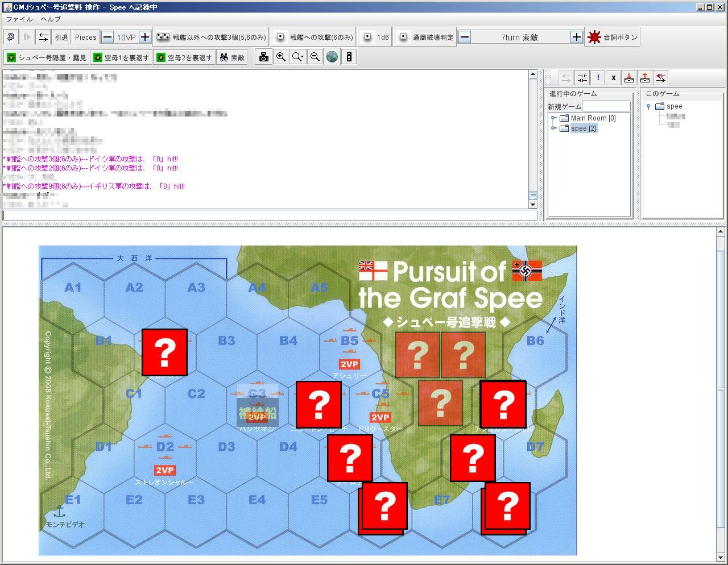
Task: Click the tray with up arrow icon
Action: pyautogui.click(x=645, y=78)
